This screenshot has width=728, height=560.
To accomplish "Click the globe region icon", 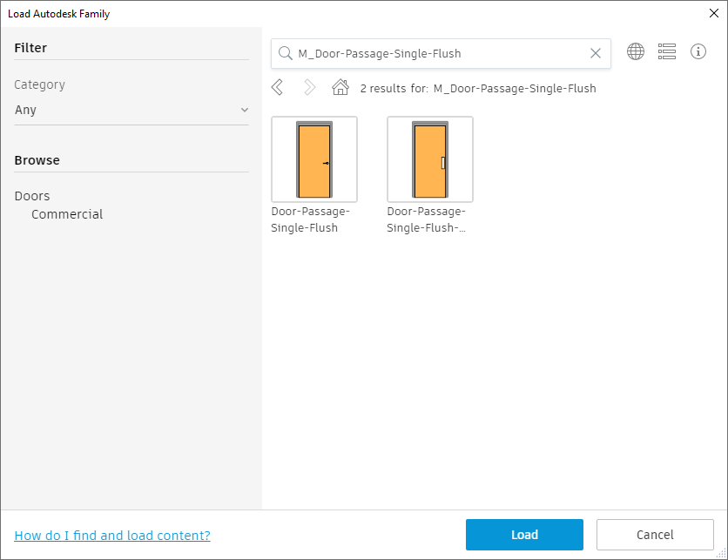I will click(x=636, y=52).
